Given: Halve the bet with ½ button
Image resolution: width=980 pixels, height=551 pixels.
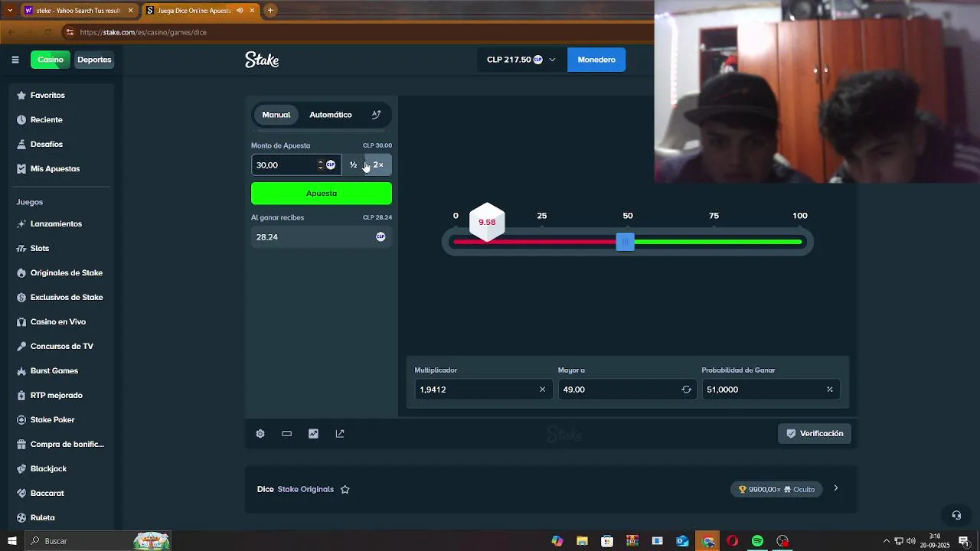Looking at the screenshot, I should pos(353,165).
